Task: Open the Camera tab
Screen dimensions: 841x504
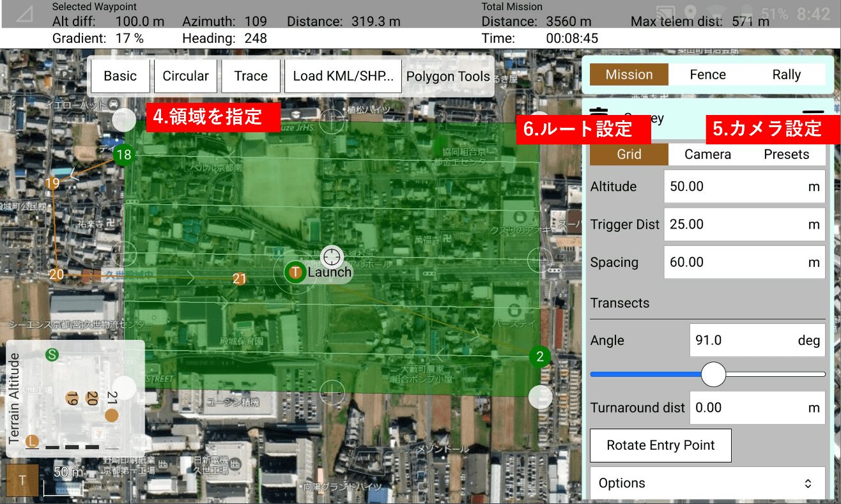Action: point(707,154)
